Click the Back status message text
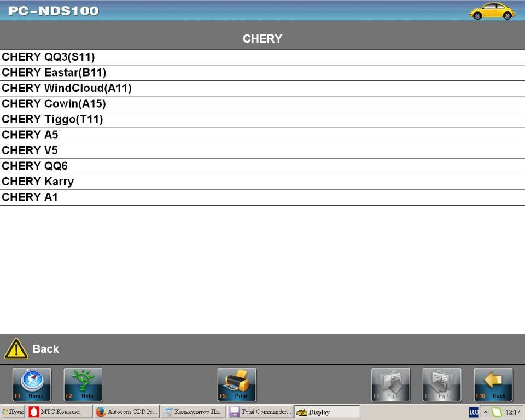The height and width of the screenshot is (420, 525). 45,349
